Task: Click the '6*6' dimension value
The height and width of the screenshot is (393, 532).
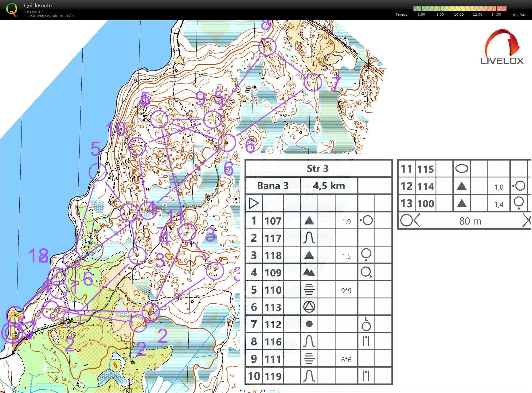Action: 346,359
